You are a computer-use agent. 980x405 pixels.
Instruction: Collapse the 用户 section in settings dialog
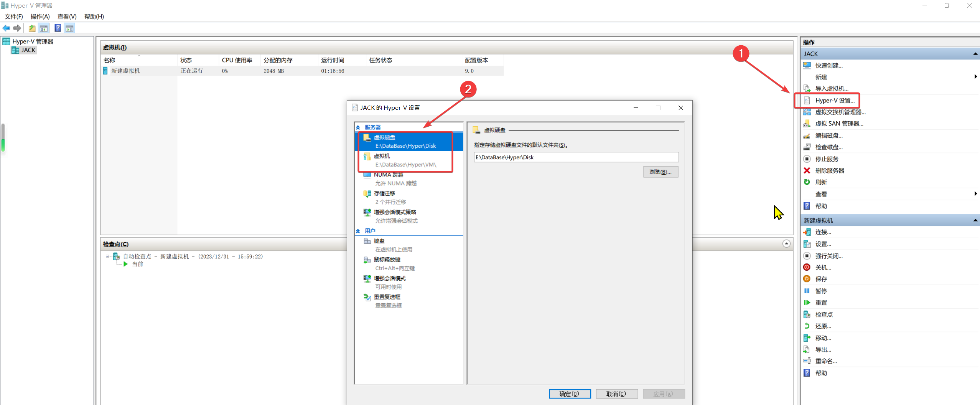[x=358, y=231]
